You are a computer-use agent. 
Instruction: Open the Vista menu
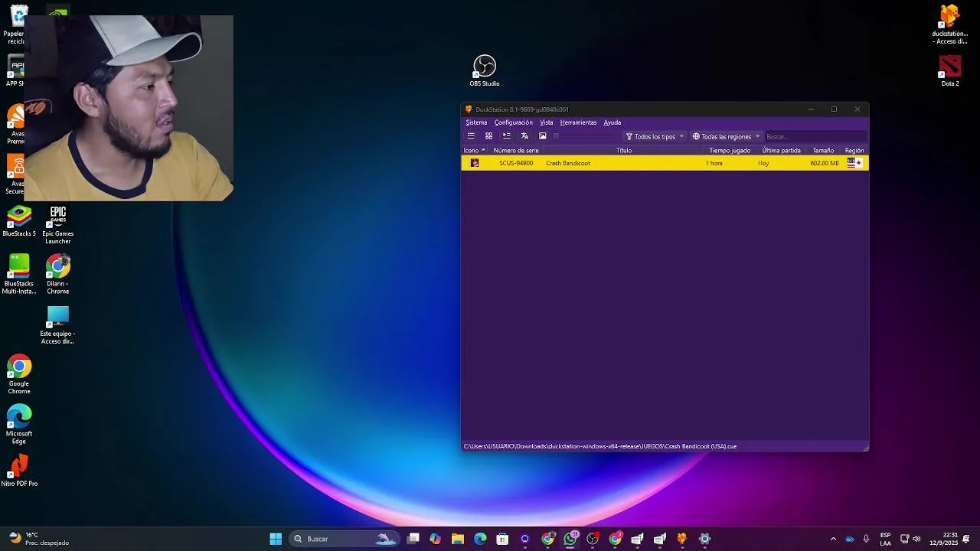546,122
